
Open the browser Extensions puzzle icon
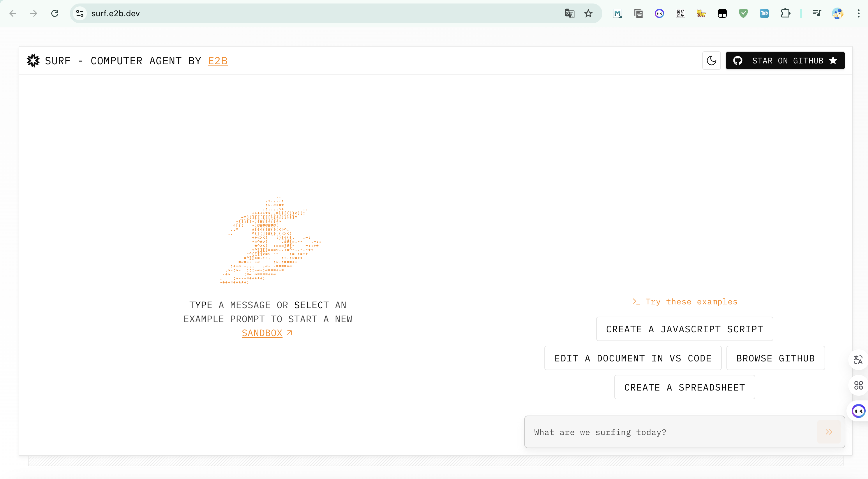786,13
